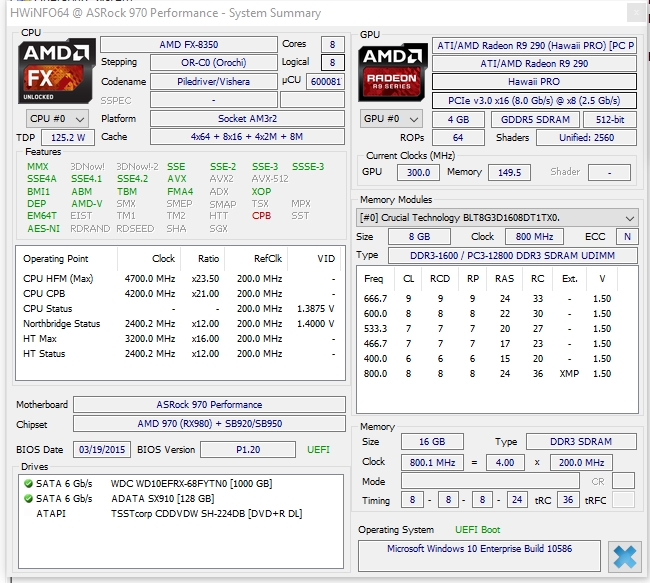Click the memory multiplier 4.00 field
Viewport: 650px width, 583px height.
pyautogui.click(x=505, y=463)
